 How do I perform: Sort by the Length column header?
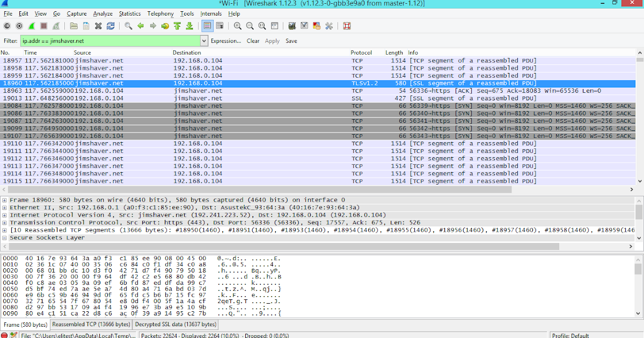[x=394, y=53]
